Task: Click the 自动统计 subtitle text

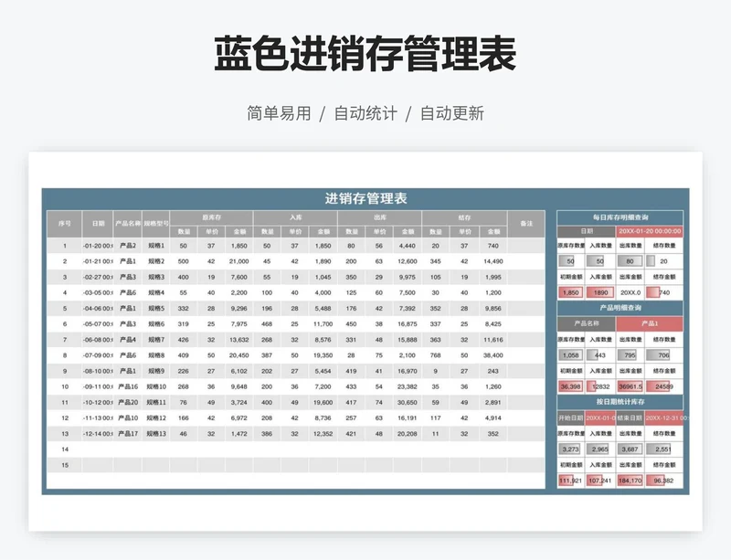Action: point(365,113)
